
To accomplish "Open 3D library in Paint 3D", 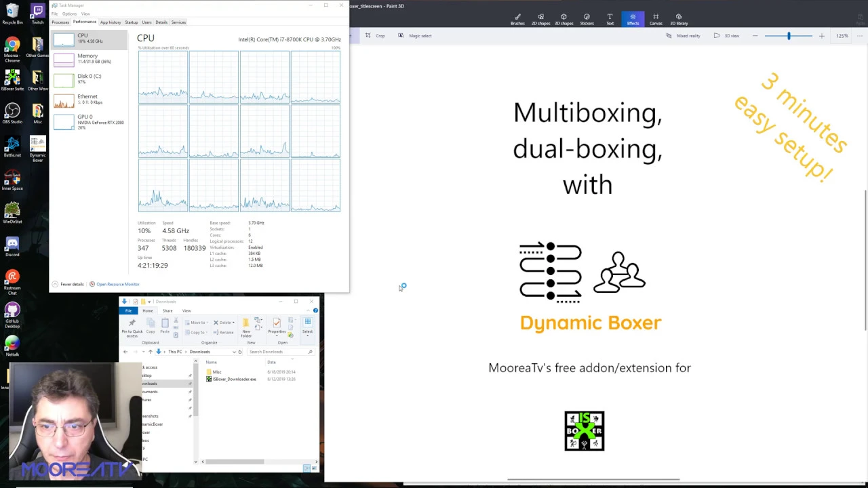I will 679,20.
